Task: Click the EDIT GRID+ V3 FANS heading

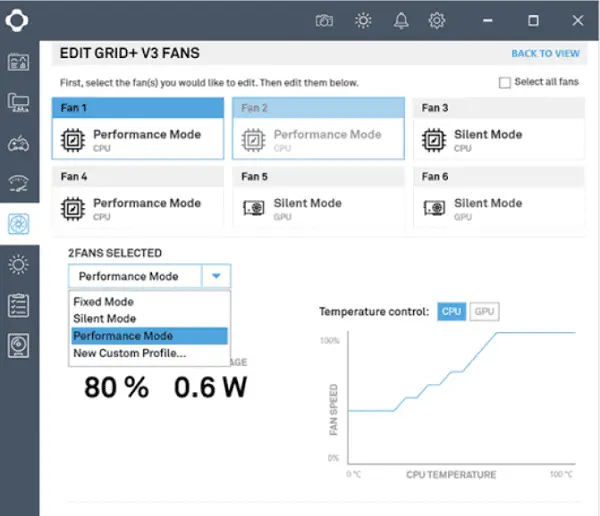Action: pyautogui.click(x=129, y=53)
